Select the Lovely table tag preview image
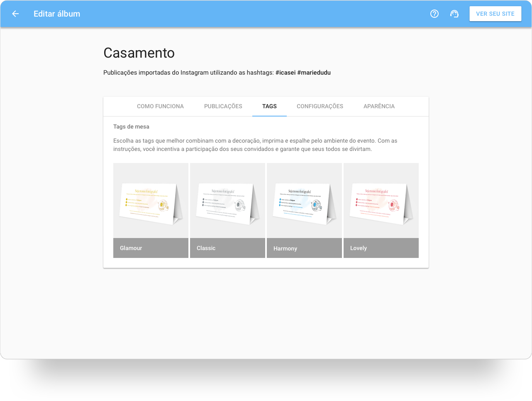This screenshot has height=401, width=532. (381, 201)
